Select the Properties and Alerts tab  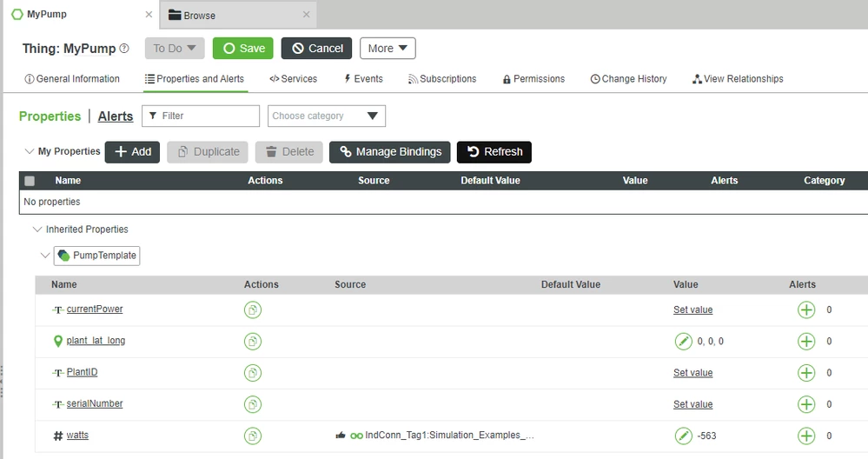[195, 78]
